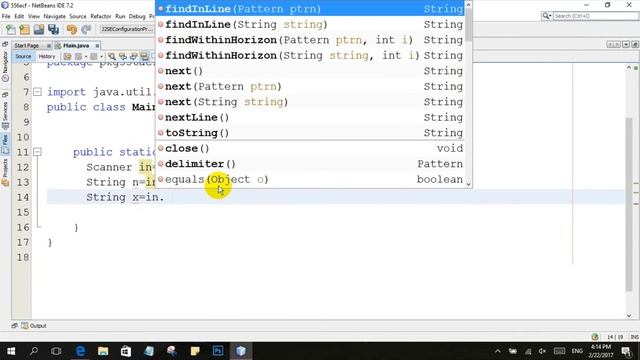Click the editor scroll-down arrow

(629, 316)
